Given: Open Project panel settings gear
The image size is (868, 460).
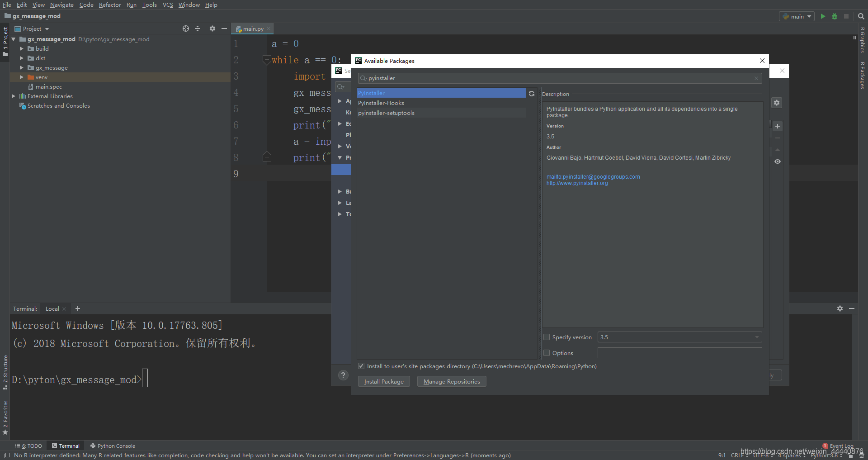Looking at the screenshot, I should pyautogui.click(x=212, y=28).
